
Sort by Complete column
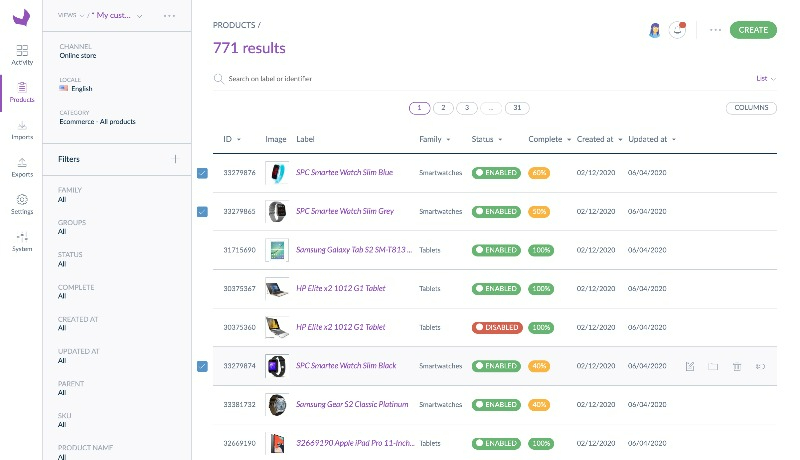[x=549, y=139]
